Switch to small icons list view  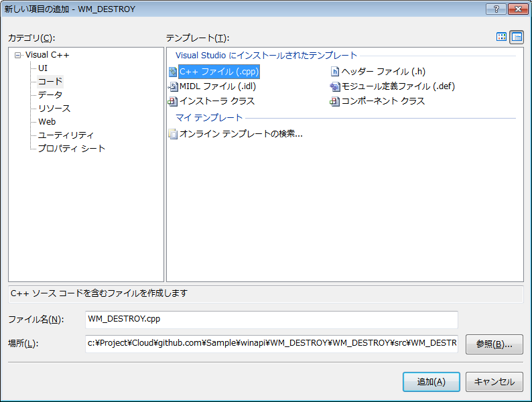tap(517, 37)
